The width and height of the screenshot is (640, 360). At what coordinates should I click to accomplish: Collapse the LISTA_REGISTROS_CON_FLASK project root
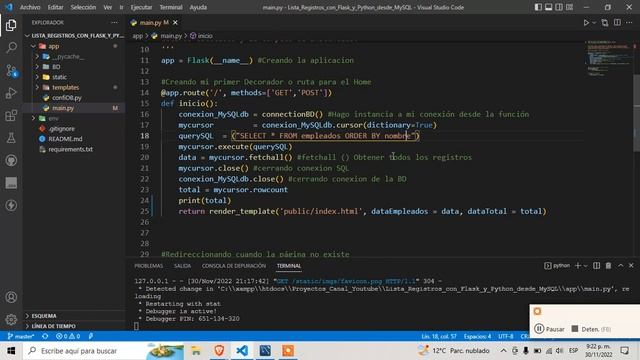click(74, 36)
